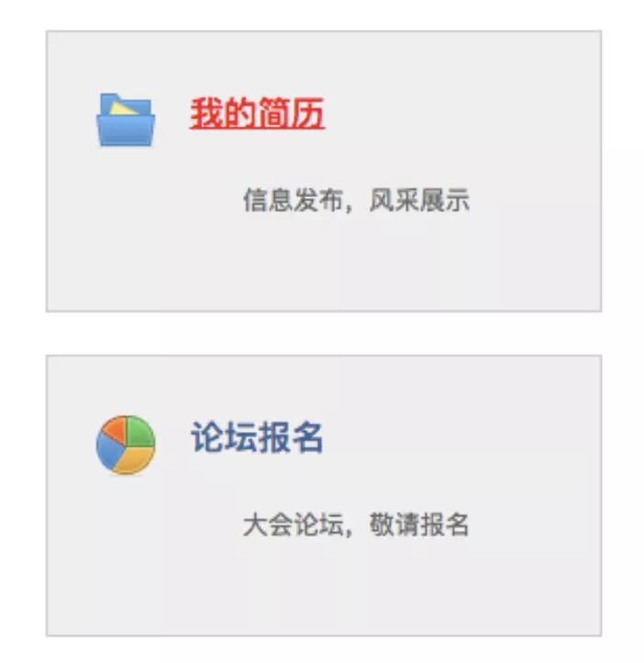Click the 信息发布 text under 我的简历
Image resolution: width=644 pixels, height=663 pixels.
click(x=293, y=200)
